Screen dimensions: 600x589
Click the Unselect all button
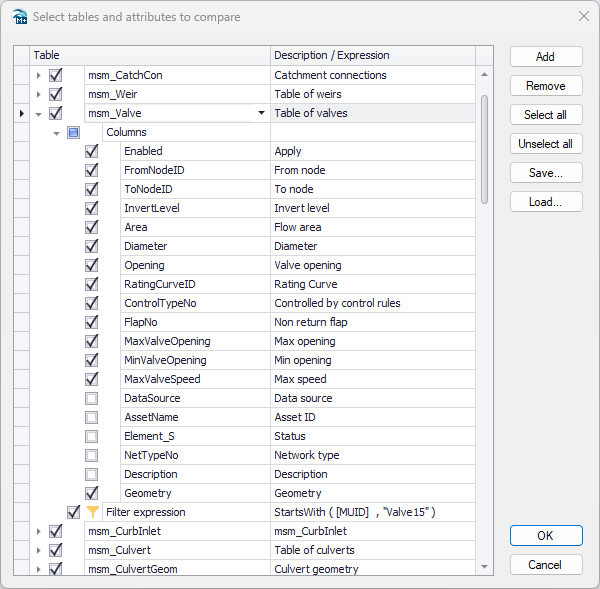click(546, 144)
